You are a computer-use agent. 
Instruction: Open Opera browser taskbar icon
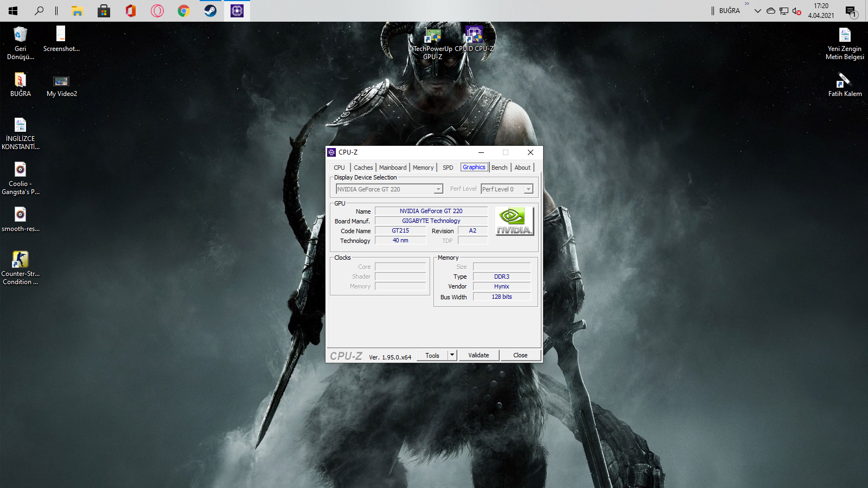point(157,11)
